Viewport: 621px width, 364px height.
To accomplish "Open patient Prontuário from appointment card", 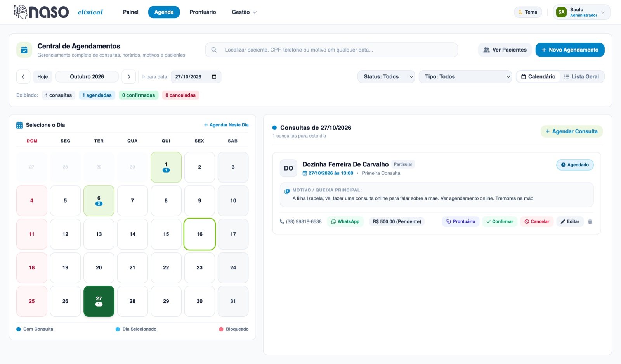I will 460,222.
